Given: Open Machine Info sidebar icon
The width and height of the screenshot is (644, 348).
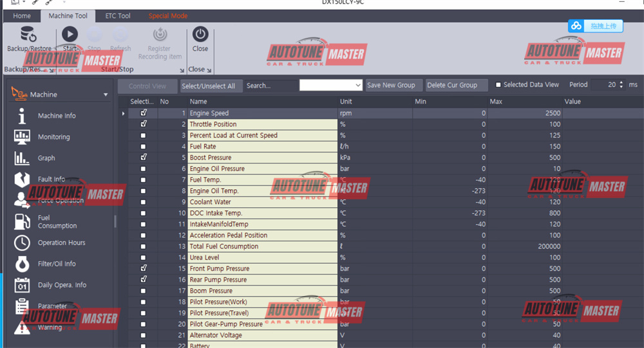Looking at the screenshot, I should (x=22, y=116).
